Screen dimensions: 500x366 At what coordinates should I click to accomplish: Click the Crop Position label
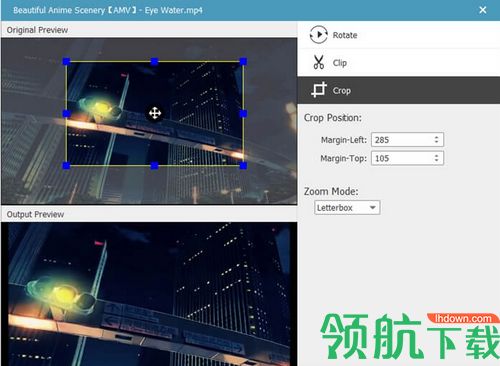(333, 118)
